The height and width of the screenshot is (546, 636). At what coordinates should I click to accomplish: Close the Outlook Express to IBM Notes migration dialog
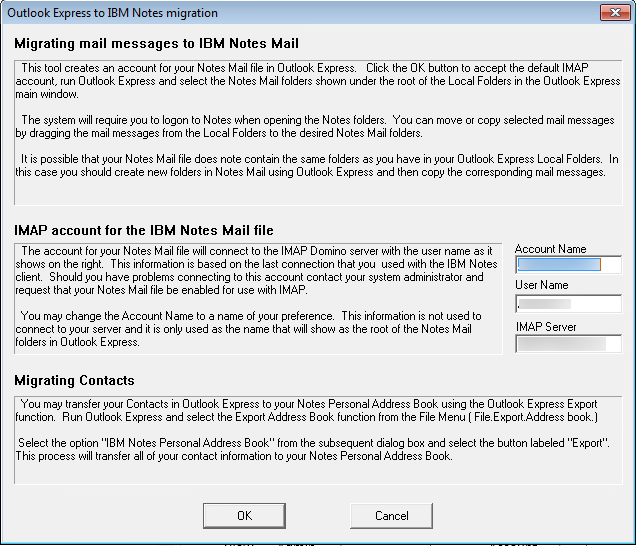tap(615, 13)
